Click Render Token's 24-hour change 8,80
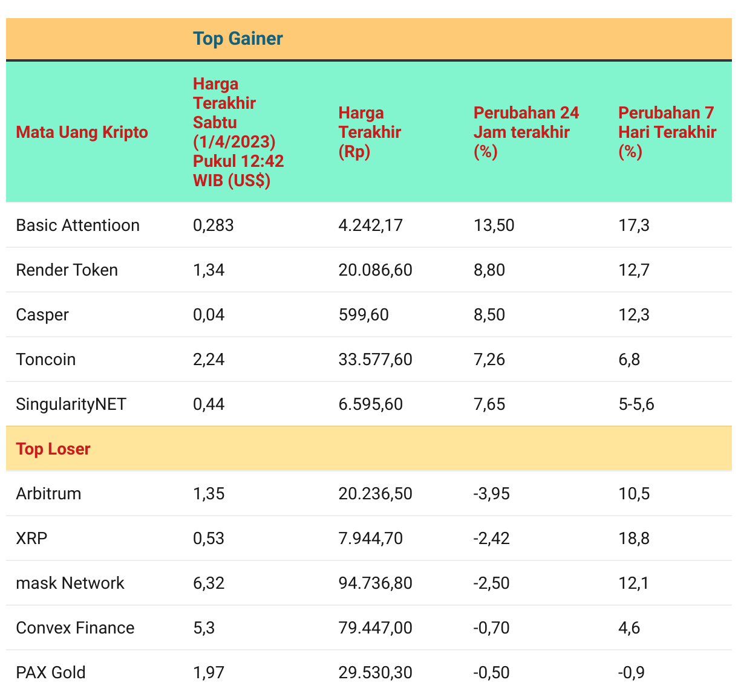The image size is (738, 700). coord(489,270)
